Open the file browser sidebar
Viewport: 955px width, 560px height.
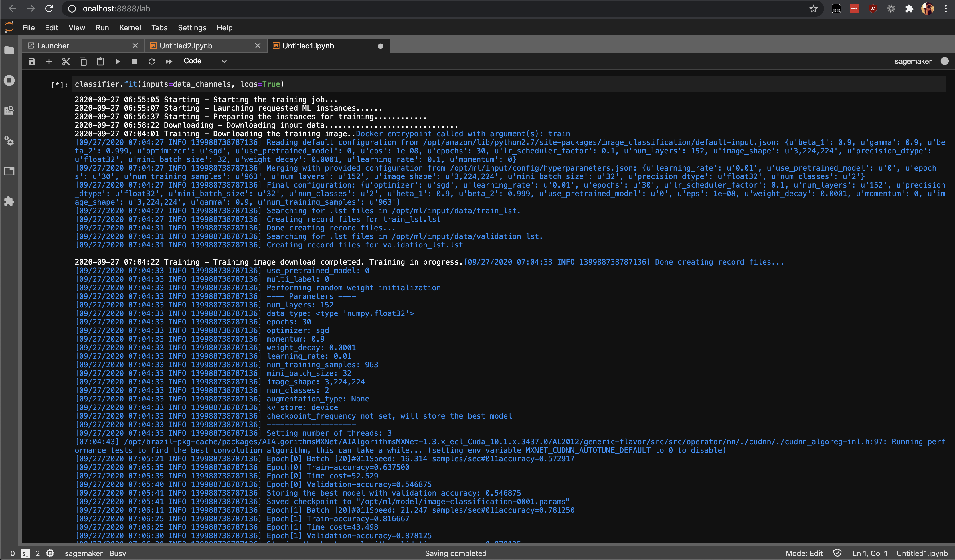tap(9, 50)
